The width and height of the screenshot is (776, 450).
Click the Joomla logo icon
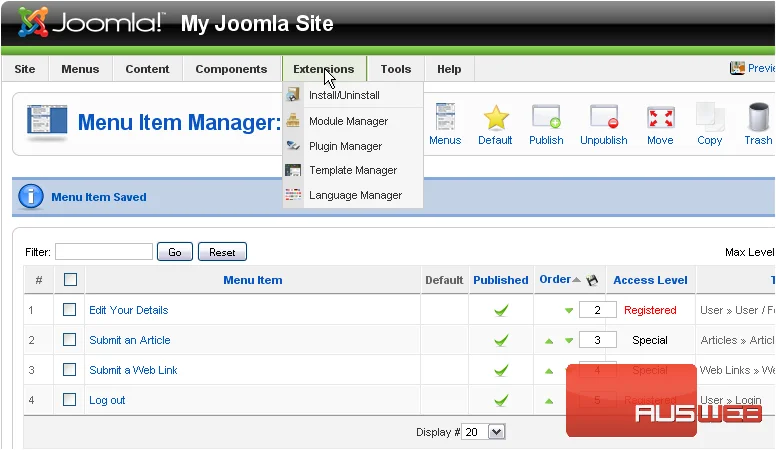tap(33, 22)
